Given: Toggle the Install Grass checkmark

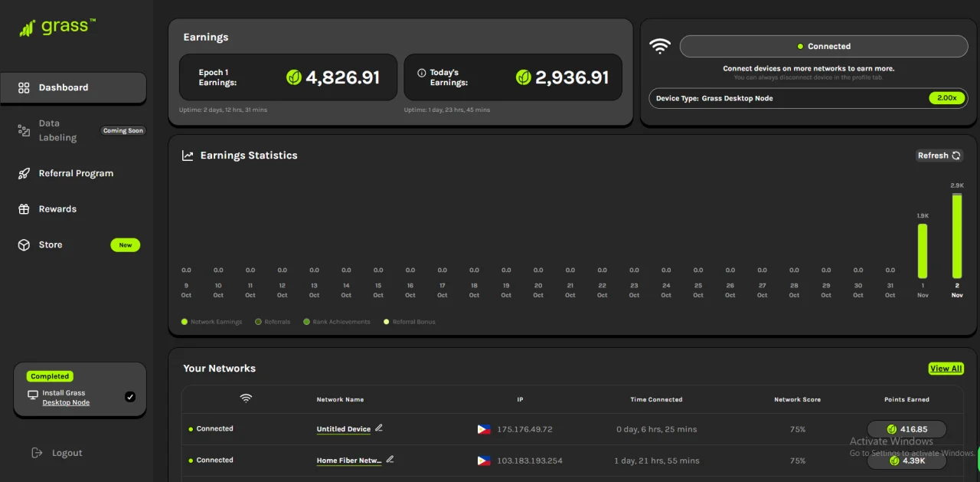Looking at the screenshot, I should coord(130,396).
